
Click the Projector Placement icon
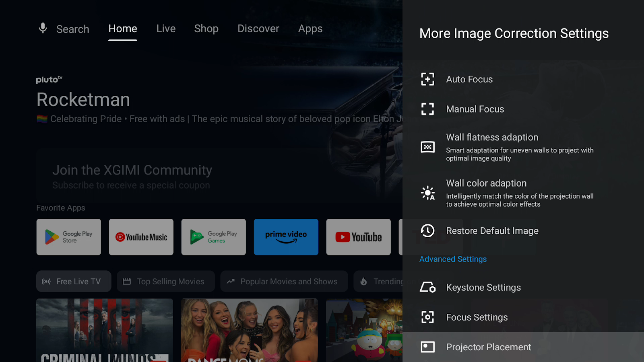coord(427,347)
